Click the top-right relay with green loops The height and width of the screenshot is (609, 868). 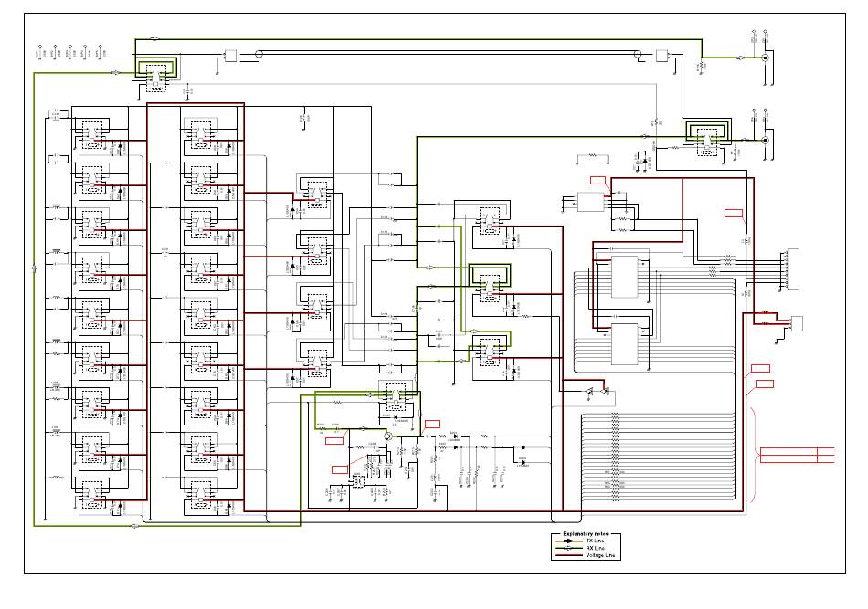706,133
